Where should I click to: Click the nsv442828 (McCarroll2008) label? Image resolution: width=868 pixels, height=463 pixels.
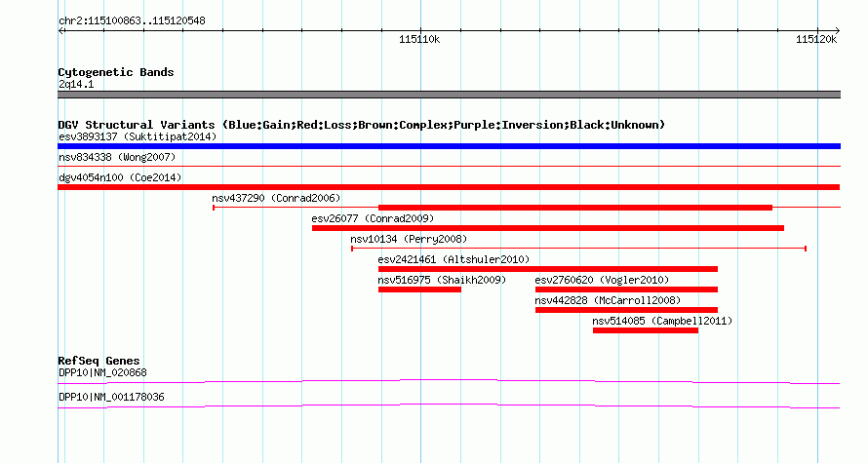608,300
